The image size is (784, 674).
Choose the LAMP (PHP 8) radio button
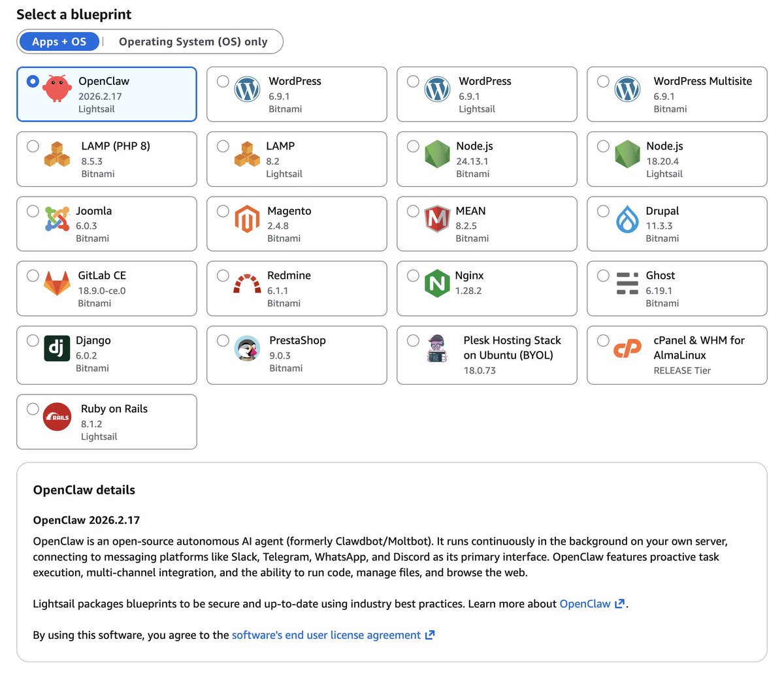[x=33, y=146]
